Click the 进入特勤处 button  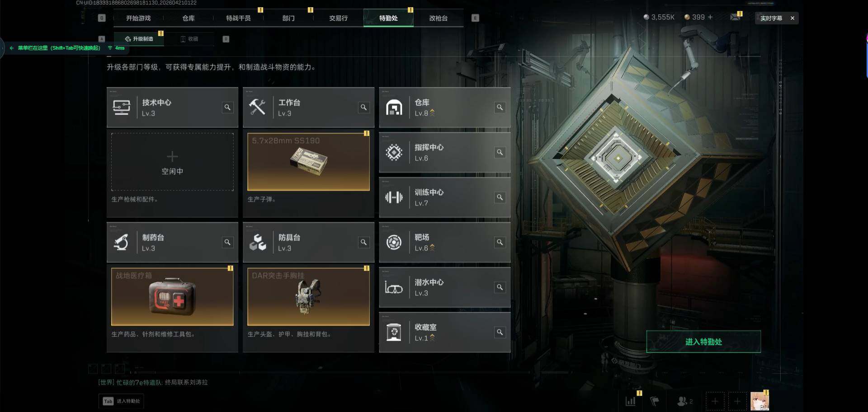(703, 342)
